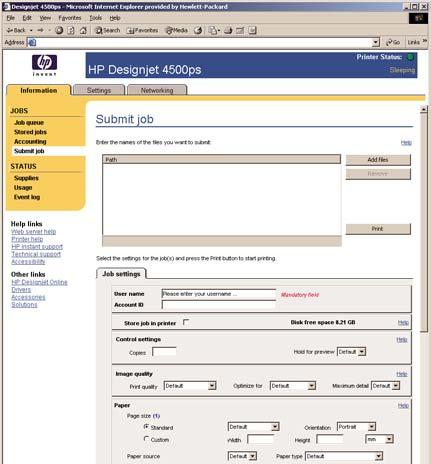
Task: Click the page Height input field
Action: tap(330, 439)
